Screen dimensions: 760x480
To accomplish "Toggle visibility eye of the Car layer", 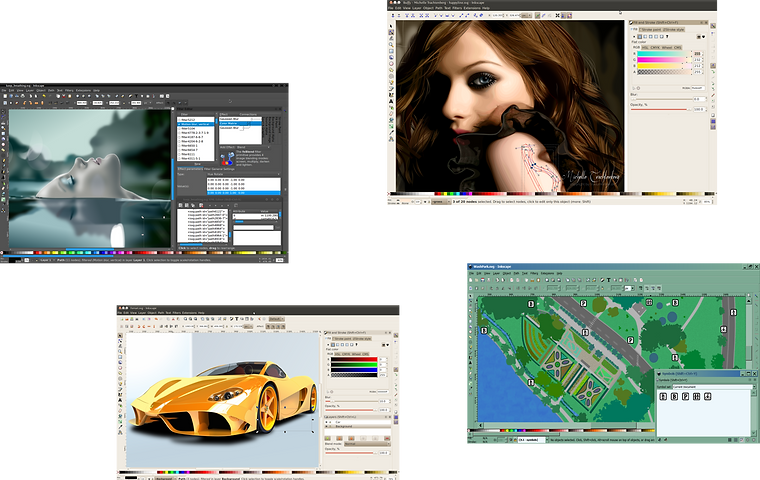I will pyautogui.click(x=327, y=422).
